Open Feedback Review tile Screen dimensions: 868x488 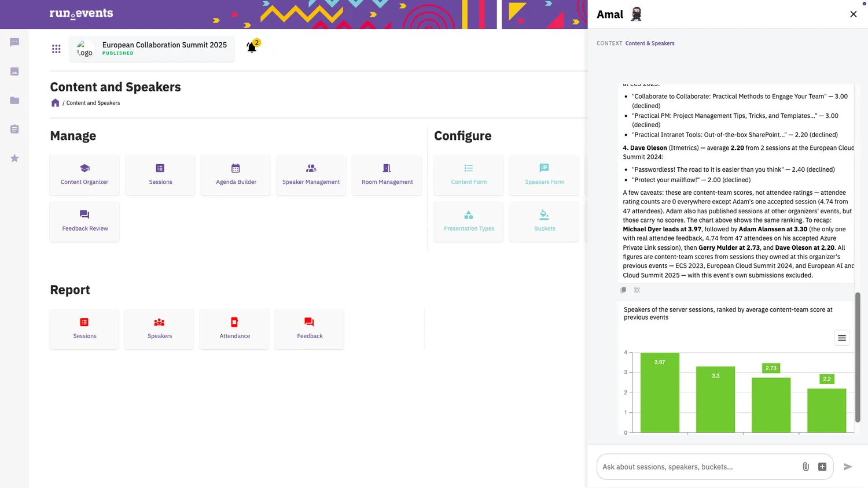point(84,221)
